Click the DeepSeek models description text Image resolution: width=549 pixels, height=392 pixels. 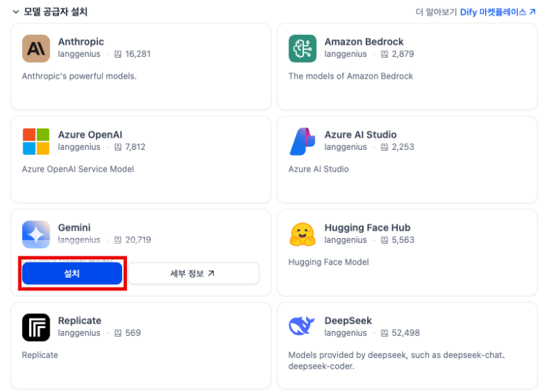coord(396,361)
